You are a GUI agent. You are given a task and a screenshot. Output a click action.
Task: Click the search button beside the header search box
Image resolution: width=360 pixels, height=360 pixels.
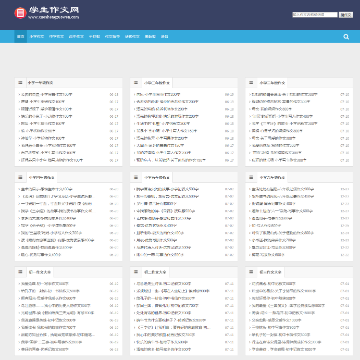346,15
